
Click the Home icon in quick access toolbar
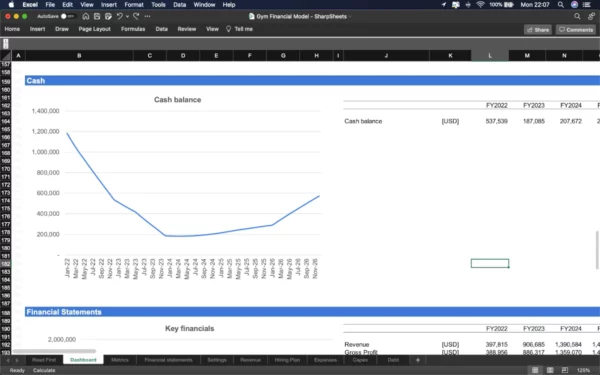pos(86,16)
